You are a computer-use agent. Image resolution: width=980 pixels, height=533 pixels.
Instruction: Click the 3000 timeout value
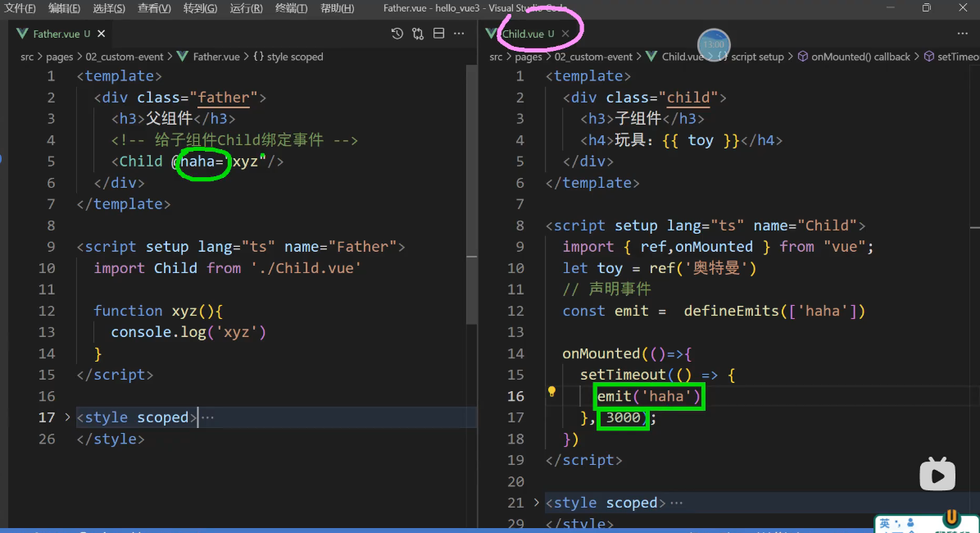pyautogui.click(x=623, y=417)
